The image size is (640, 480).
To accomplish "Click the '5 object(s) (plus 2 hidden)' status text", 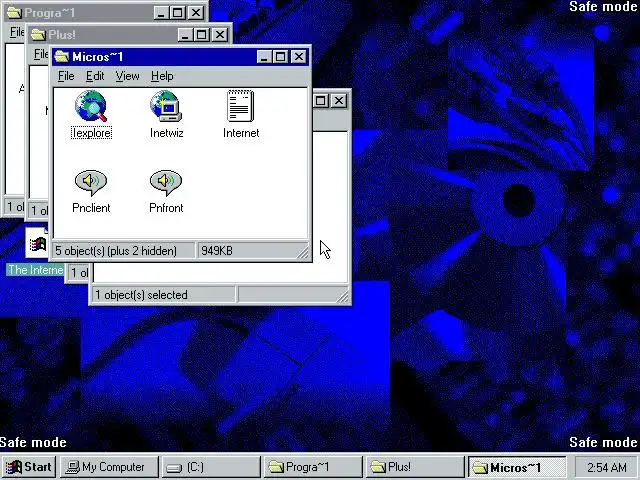I will tap(116, 251).
